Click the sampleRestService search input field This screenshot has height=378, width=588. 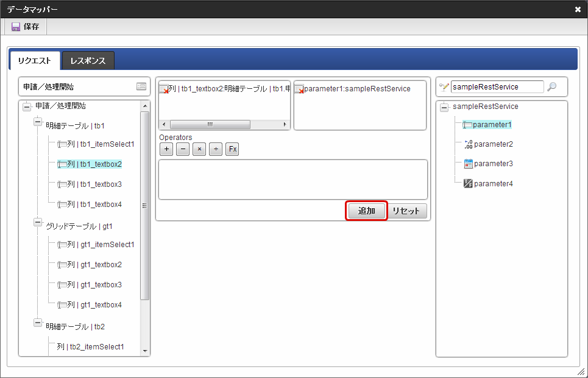[497, 87]
